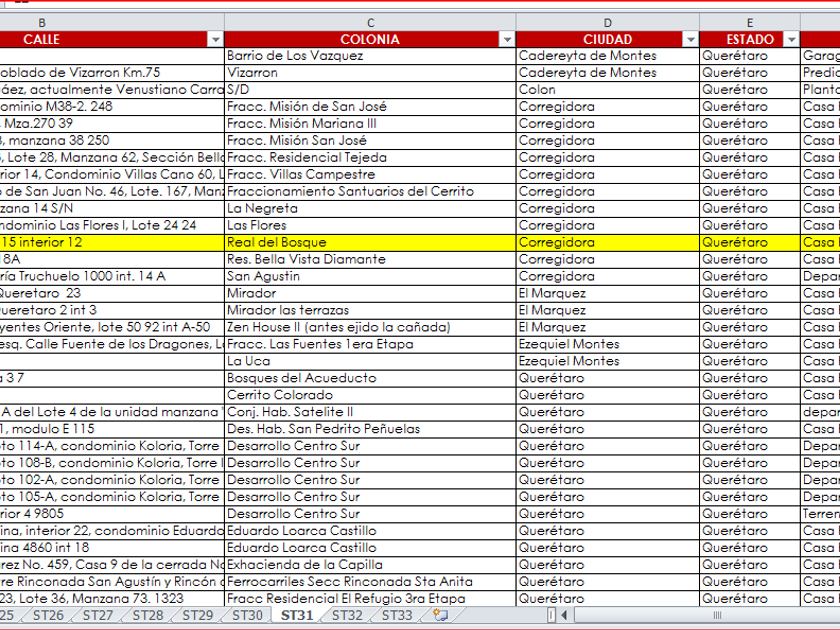The height and width of the screenshot is (630, 840).
Task: Select cell 'Fracc. Residencial Tejeda'
Action: [x=370, y=158]
